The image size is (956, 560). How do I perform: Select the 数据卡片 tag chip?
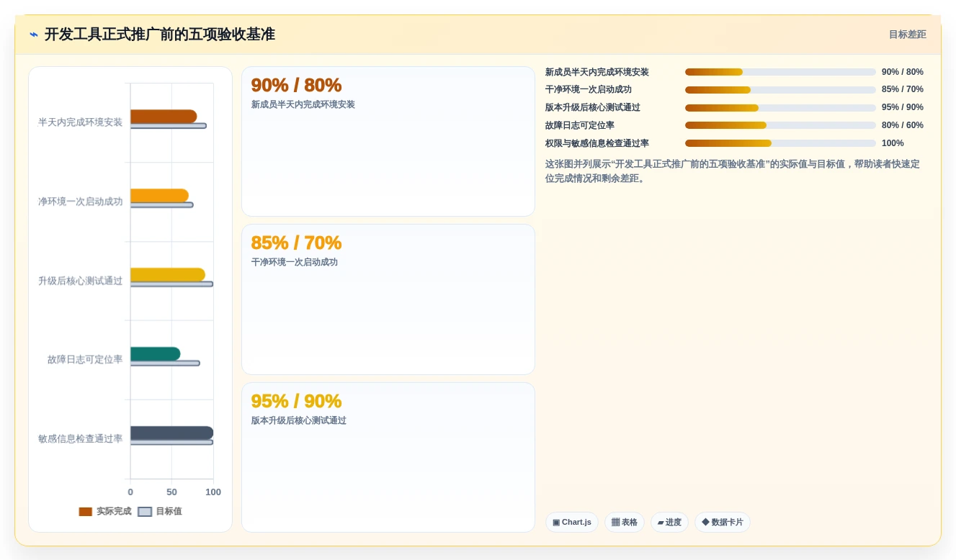[723, 523]
